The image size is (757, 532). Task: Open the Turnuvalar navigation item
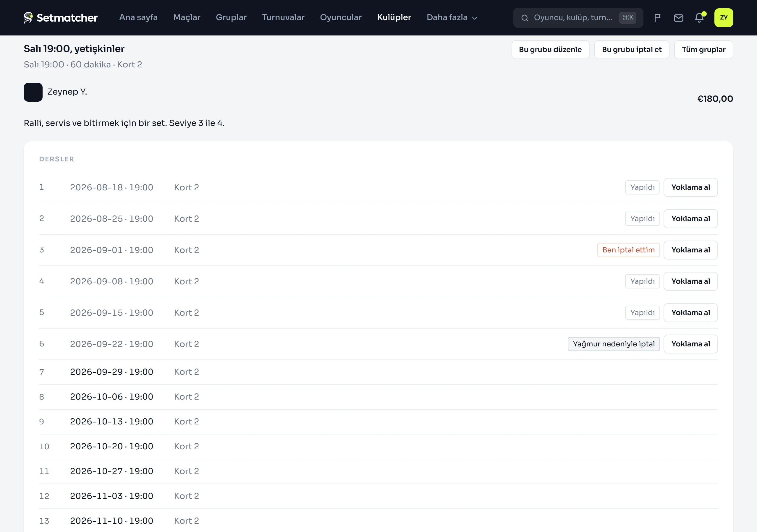283,17
